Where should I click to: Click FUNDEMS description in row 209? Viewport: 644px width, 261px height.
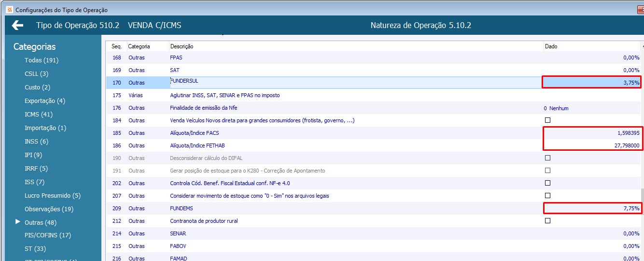click(x=182, y=208)
